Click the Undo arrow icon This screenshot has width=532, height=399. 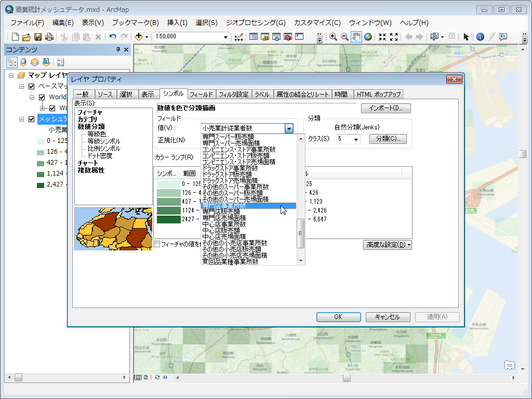pos(113,37)
